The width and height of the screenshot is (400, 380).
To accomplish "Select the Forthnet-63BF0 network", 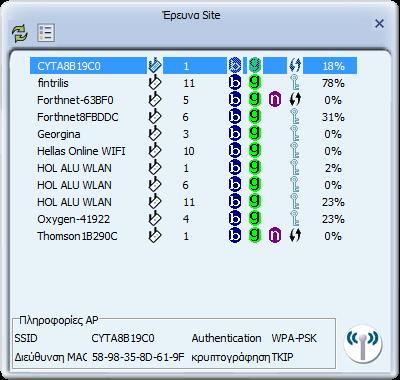I will pos(193,100).
